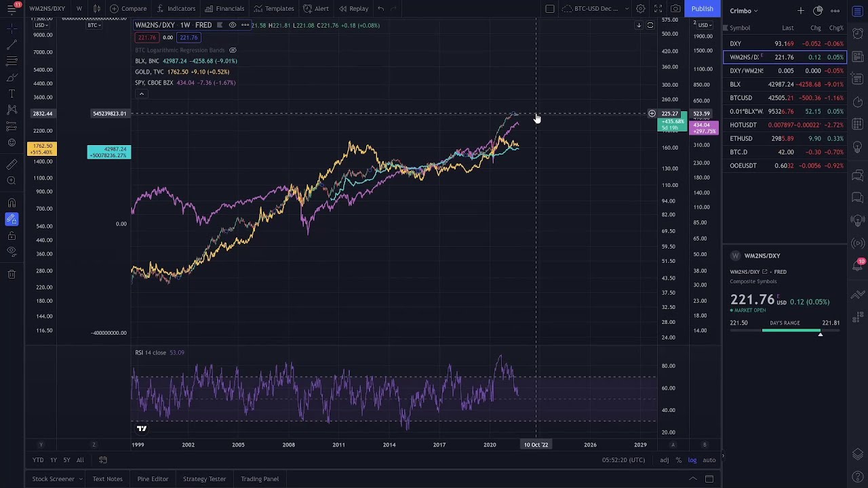Select the YTD date range

[x=38, y=460]
